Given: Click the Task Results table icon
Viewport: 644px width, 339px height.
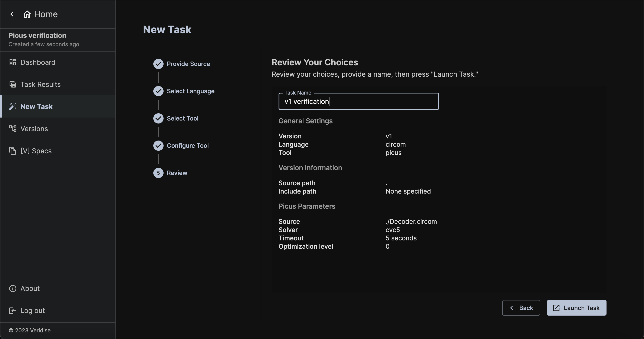Looking at the screenshot, I should coord(13,85).
